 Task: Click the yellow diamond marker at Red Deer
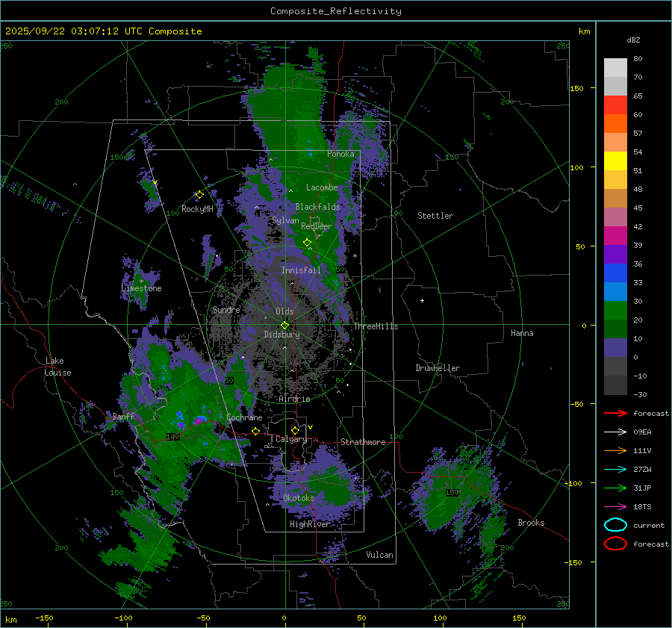click(x=307, y=242)
